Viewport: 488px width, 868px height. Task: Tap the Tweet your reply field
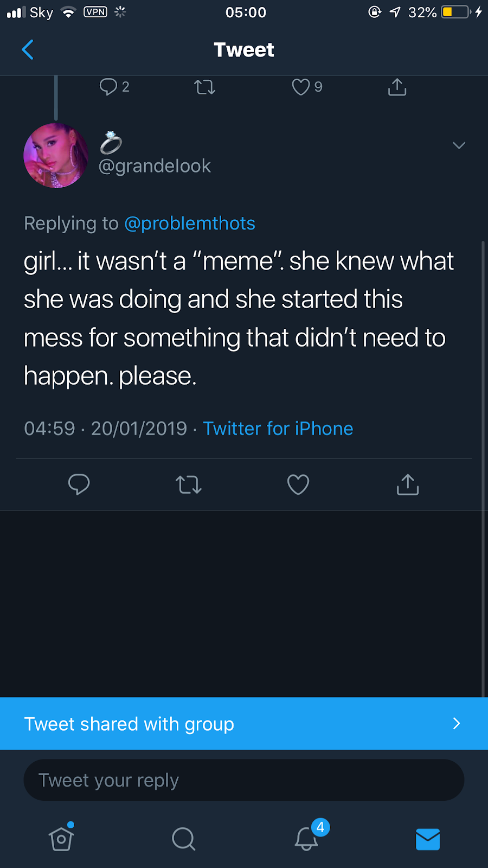point(244,780)
